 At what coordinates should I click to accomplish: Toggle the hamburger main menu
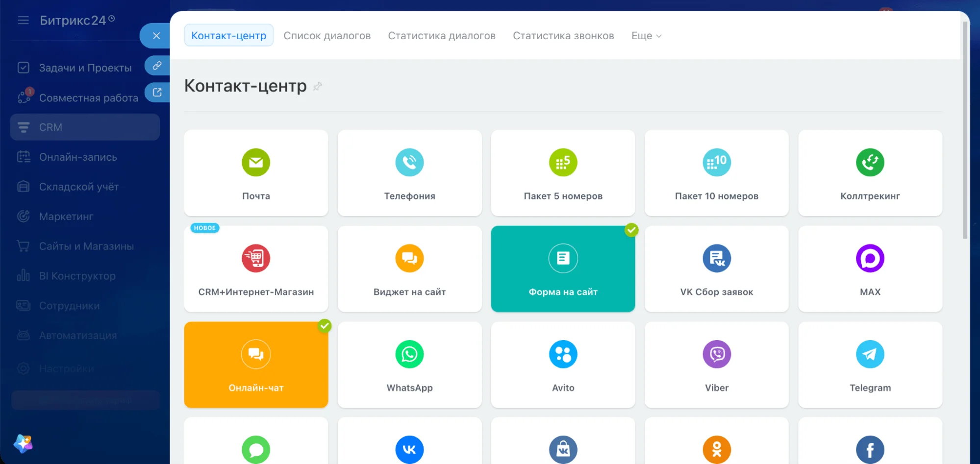(x=23, y=21)
